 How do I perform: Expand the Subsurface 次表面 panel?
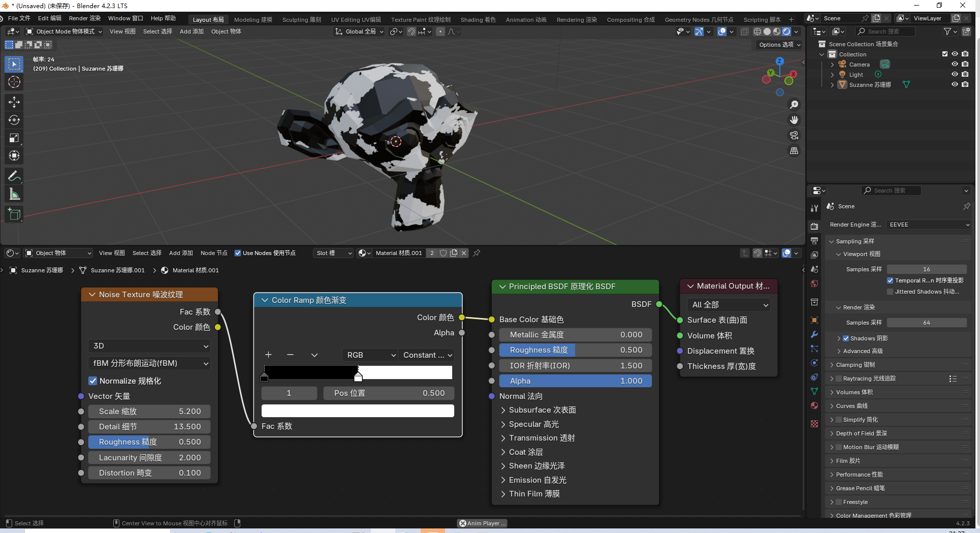(542, 410)
